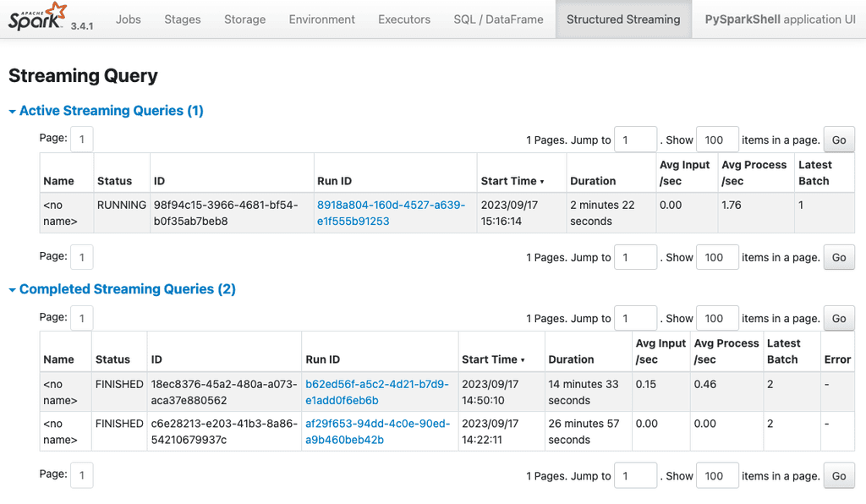Click bottom Go button under completed queries
The height and width of the screenshot is (504, 866).
click(x=838, y=475)
